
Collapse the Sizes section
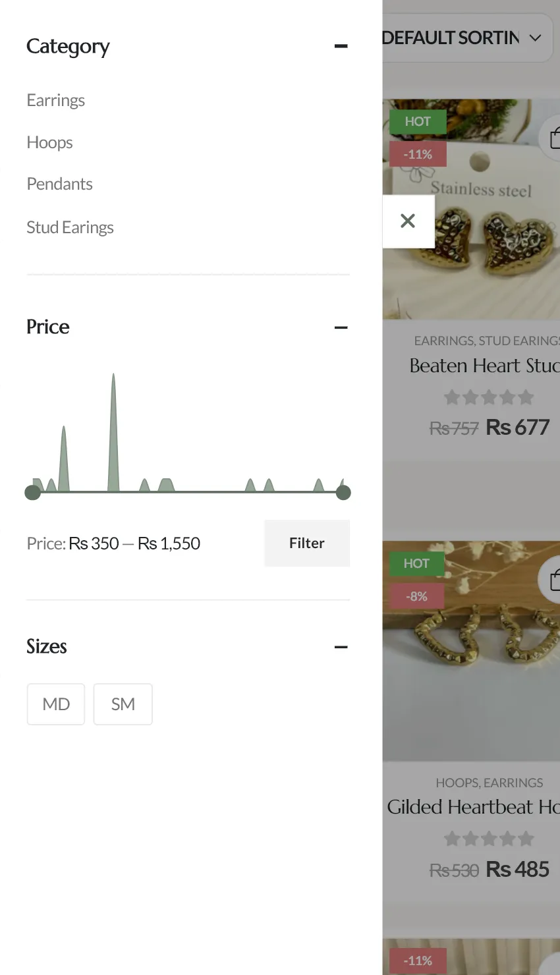pyautogui.click(x=341, y=647)
